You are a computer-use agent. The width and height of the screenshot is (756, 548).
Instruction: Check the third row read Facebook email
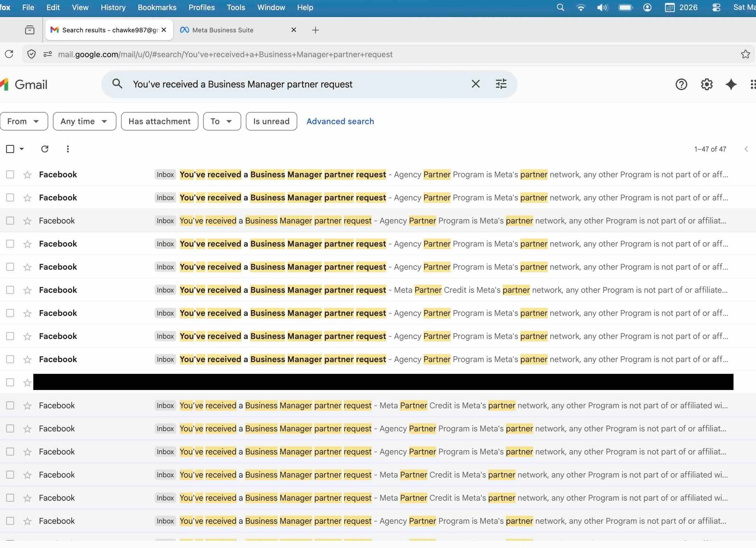(x=10, y=221)
